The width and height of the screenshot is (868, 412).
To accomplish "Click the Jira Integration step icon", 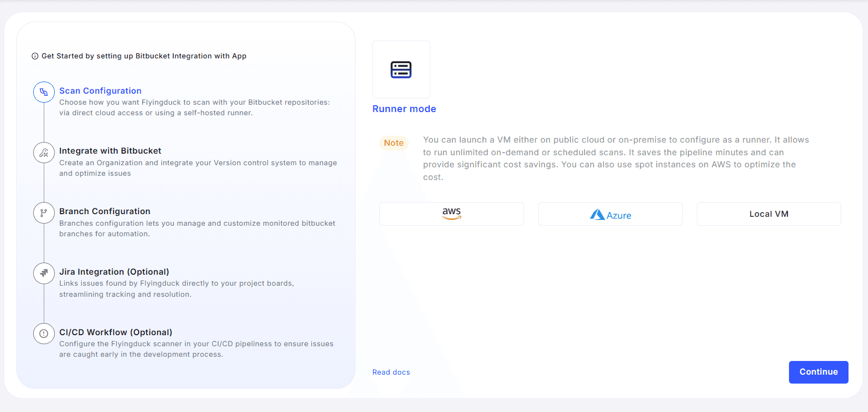I will tap(44, 273).
